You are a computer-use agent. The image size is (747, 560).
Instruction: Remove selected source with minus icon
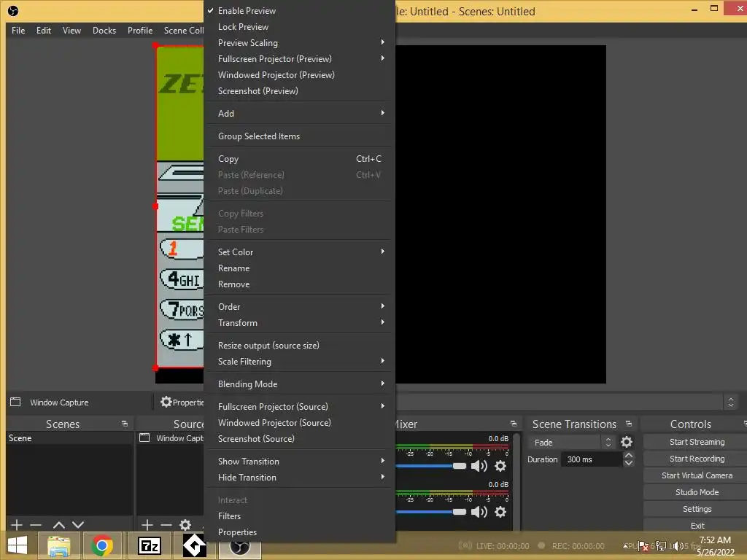point(166,525)
